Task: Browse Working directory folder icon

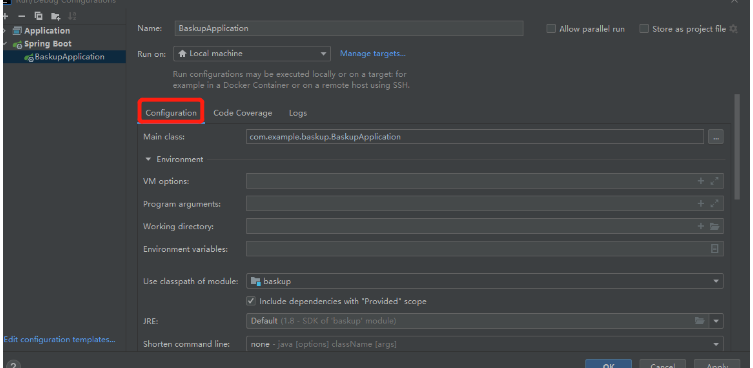Action: pyautogui.click(x=715, y=226)
